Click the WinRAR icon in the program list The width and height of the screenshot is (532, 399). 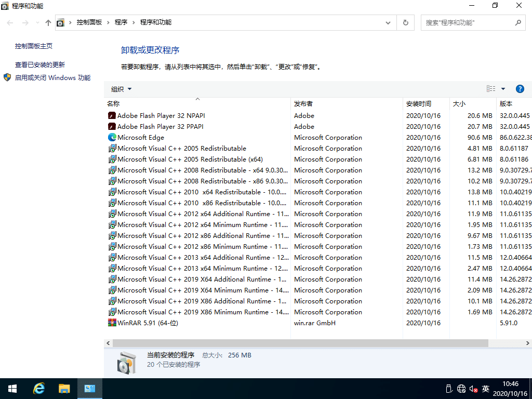112,323
